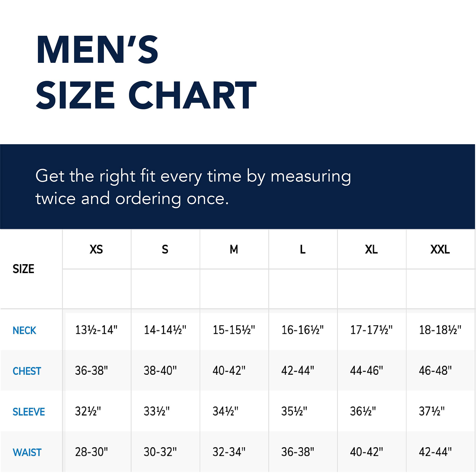Select the S size column header
Image resolution: width=476 pixels, height=476 pixels.
point(165,249)
